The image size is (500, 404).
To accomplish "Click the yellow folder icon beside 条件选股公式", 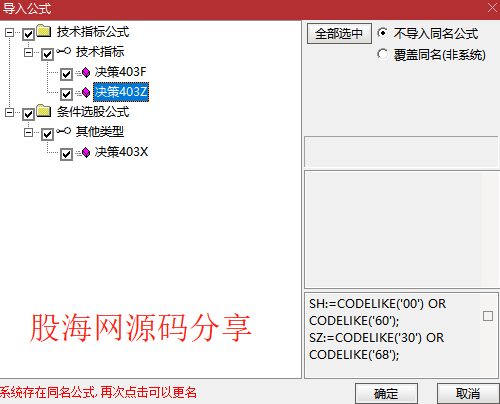I will [x=44, y=111].
